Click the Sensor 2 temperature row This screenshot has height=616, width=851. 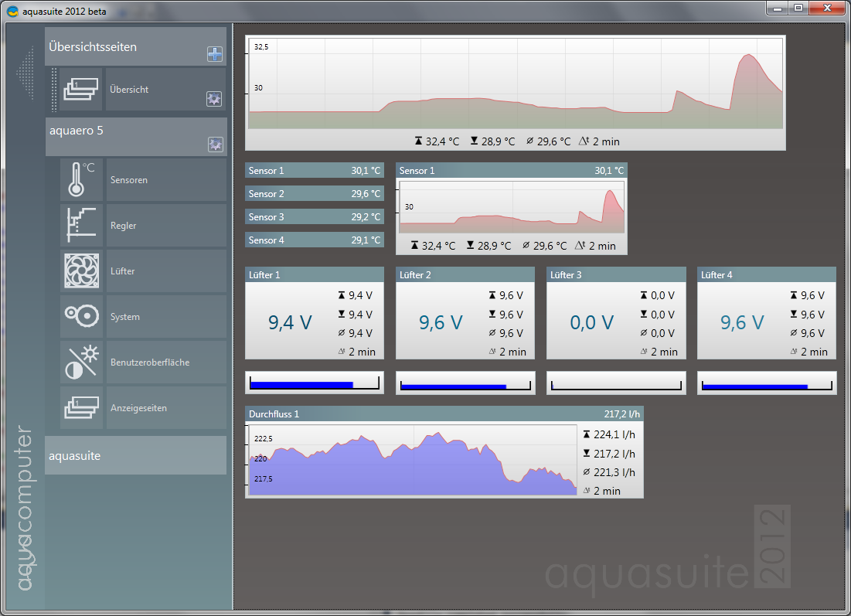314,194
